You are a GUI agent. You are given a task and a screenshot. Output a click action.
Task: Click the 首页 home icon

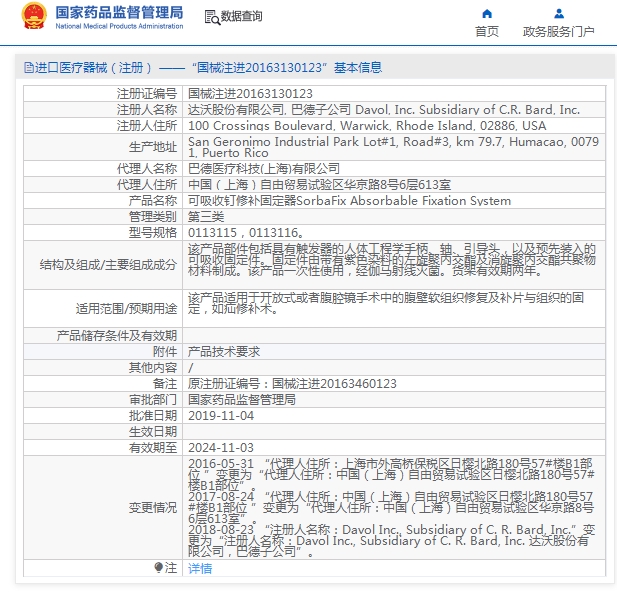pos(487,14)
